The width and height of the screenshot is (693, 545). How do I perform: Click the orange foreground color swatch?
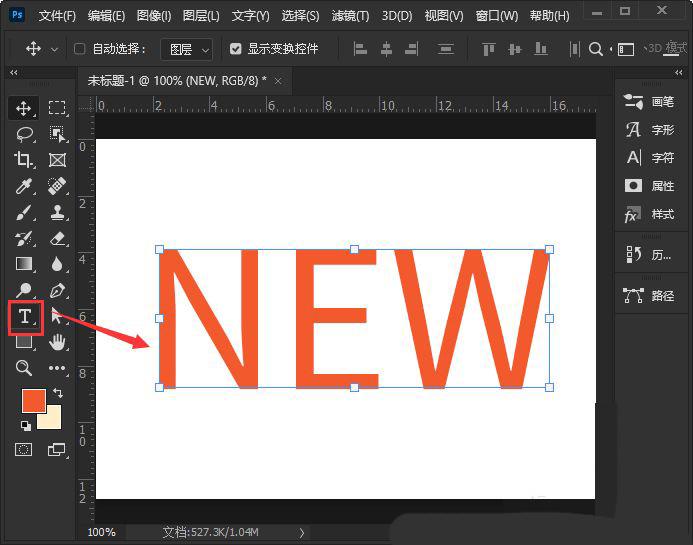[x=34, y=401]
